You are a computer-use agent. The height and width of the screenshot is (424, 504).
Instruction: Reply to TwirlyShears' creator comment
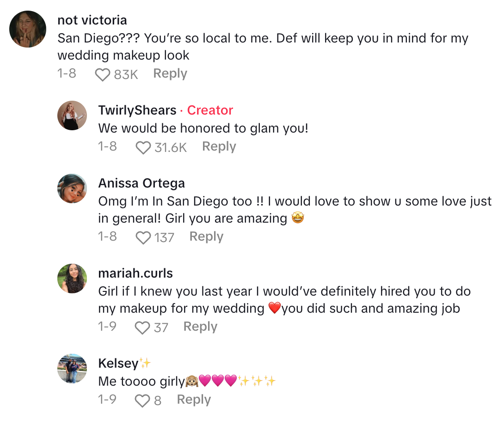(219, 147)
